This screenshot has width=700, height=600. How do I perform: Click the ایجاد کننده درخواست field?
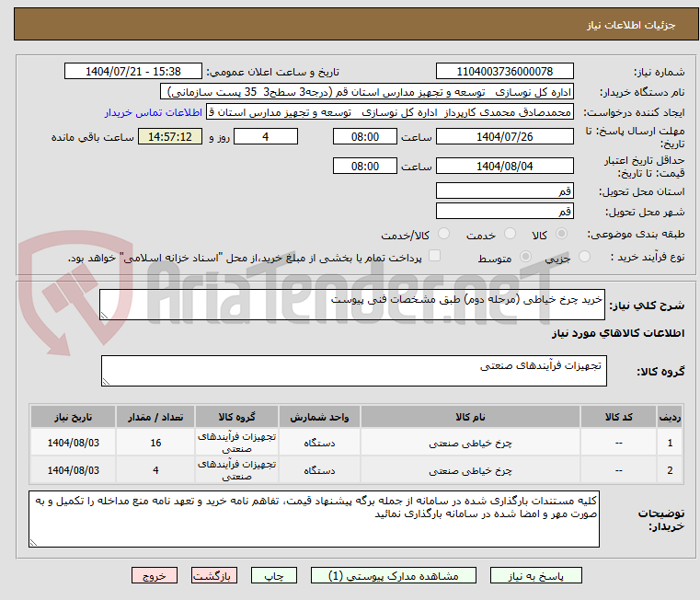pos(390,112)
